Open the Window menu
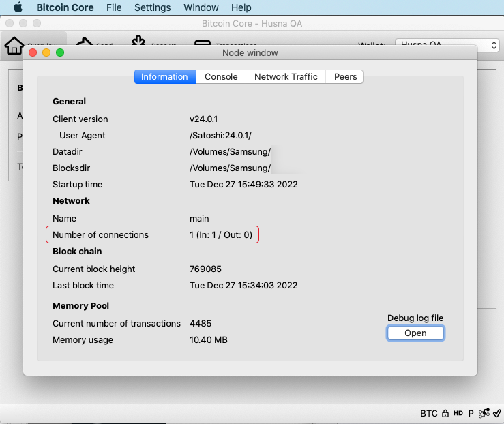 [201, 7]
